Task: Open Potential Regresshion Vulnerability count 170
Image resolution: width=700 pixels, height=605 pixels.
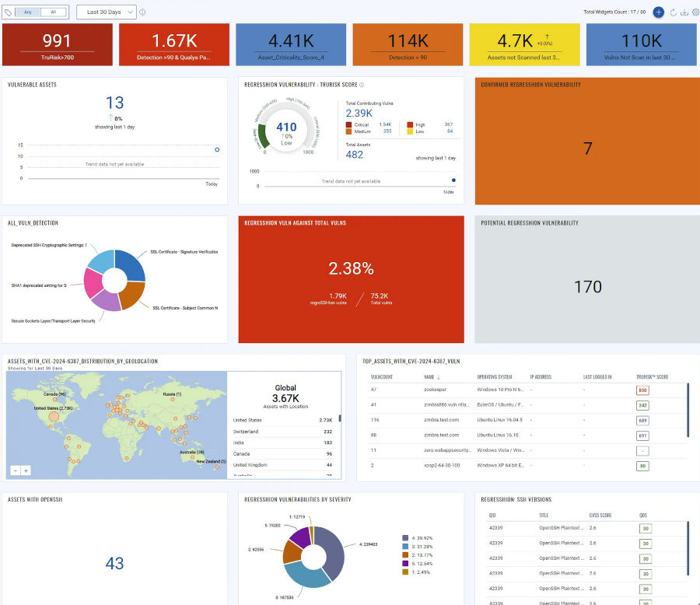Action: [587, 287]
